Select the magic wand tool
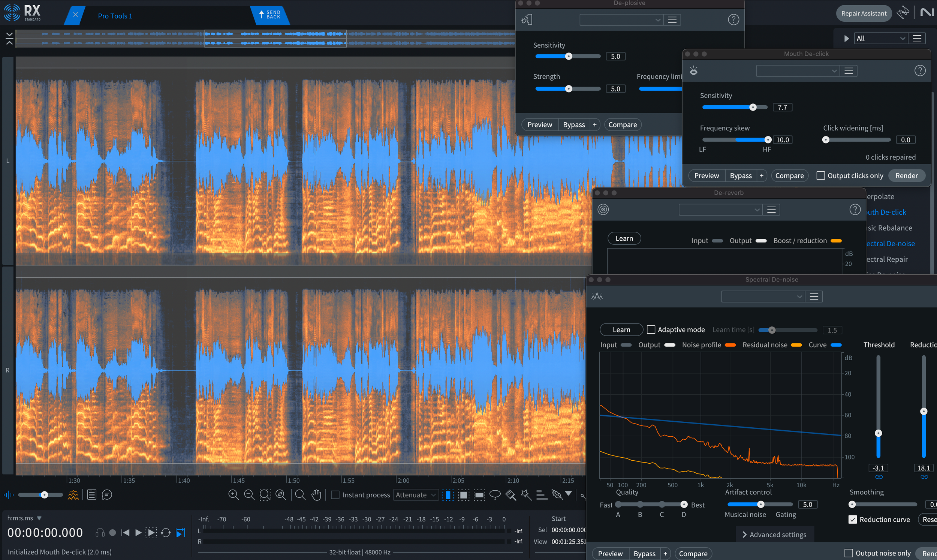This screenshot has height=560, width=937. (526, 495)
